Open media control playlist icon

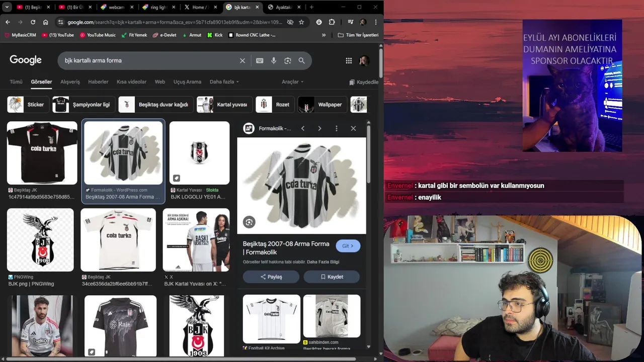[351, 22]
